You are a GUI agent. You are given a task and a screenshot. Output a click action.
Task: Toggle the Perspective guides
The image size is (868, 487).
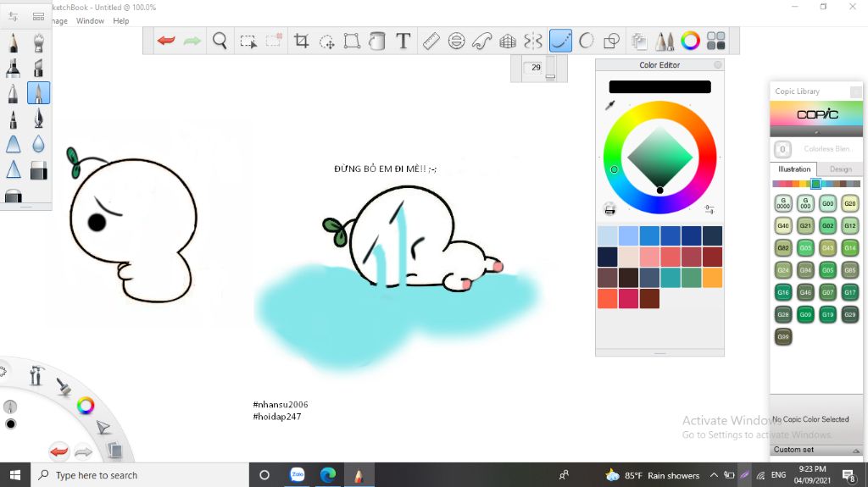point(508,41)
